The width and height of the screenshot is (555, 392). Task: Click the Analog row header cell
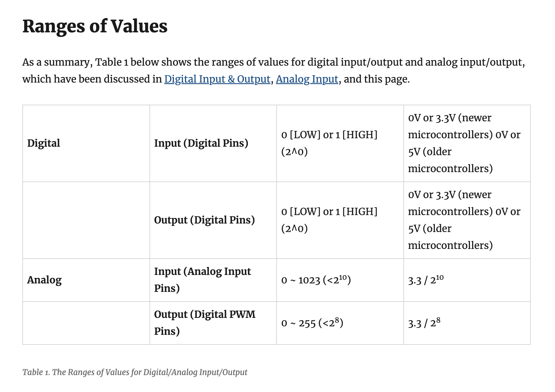tap(44, 280)
